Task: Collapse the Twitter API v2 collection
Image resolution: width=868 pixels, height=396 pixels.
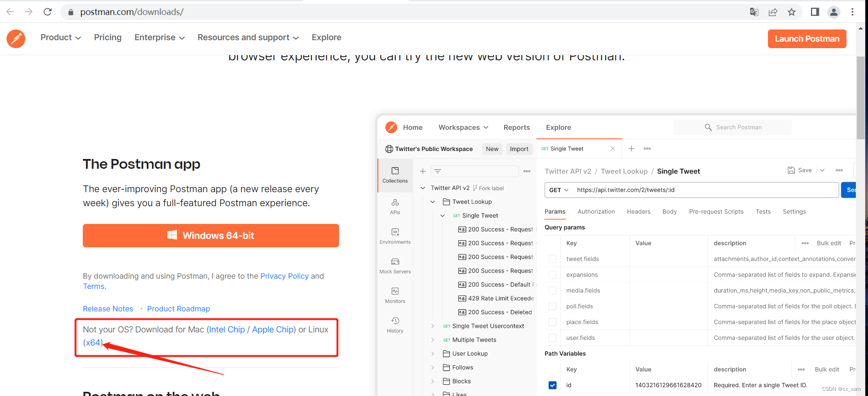Action: click(423, 188)
